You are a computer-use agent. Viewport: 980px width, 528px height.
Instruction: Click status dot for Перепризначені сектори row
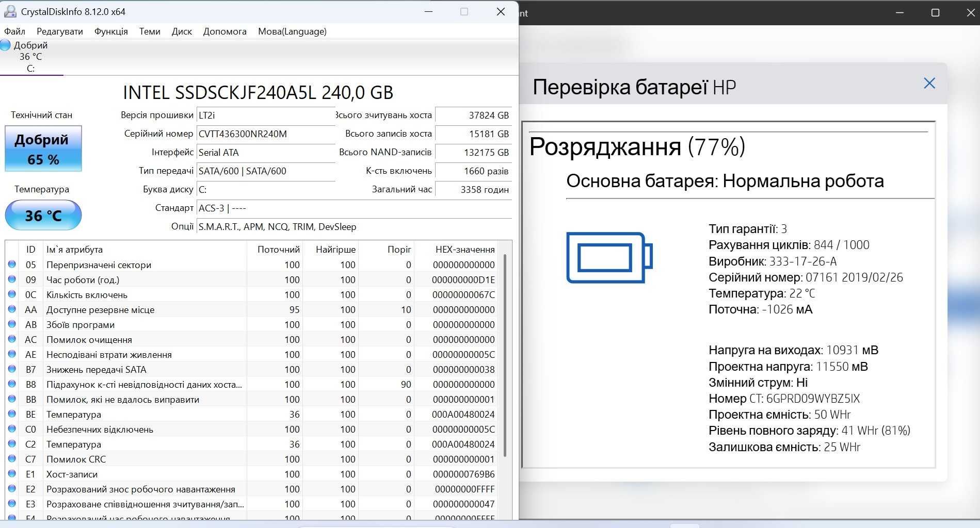(12, 265)
